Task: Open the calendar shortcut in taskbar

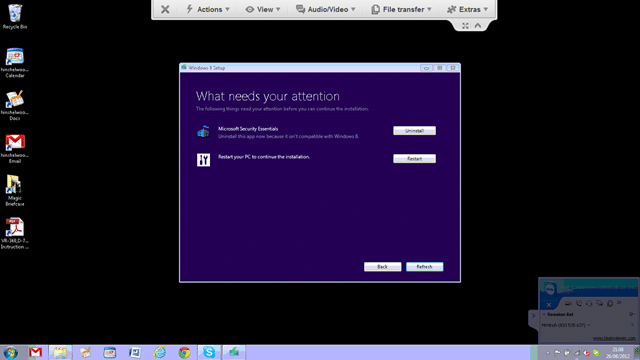Action: click(110, 352)
